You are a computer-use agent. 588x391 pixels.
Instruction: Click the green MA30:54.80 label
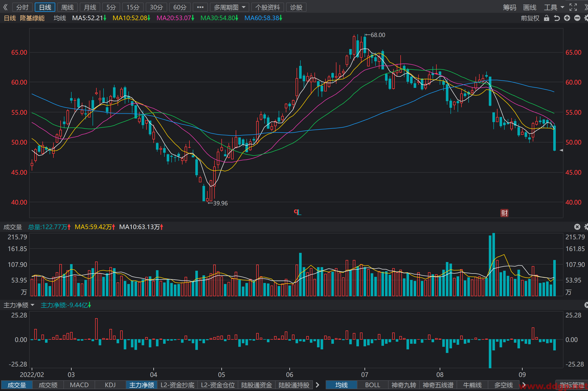[219, 18]
